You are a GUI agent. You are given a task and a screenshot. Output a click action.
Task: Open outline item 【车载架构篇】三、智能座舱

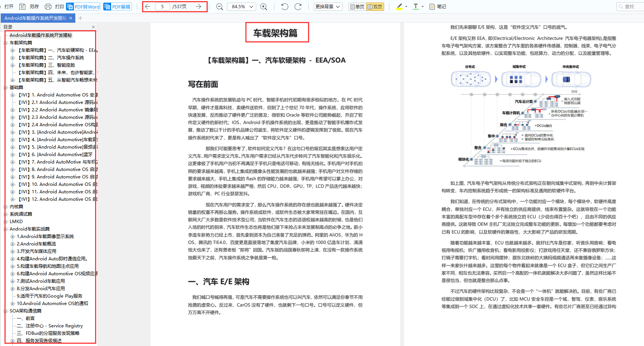click(x=46, y=65)
